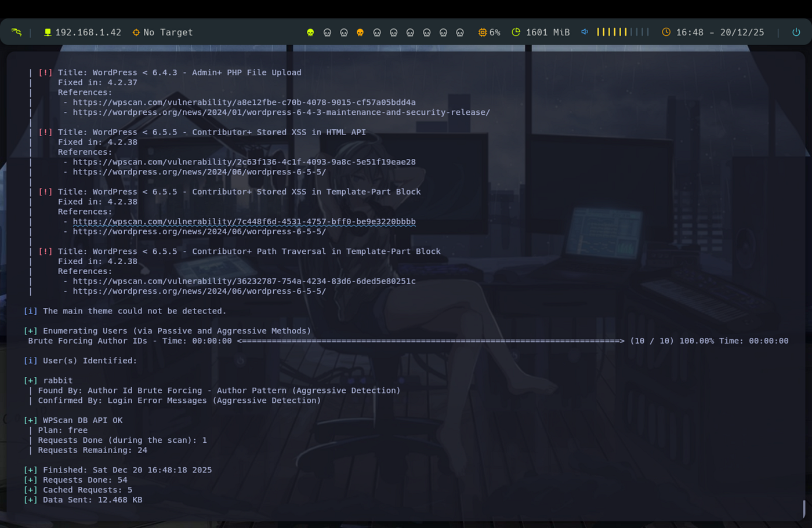Click the Plan: free line

tap(63, 431)
